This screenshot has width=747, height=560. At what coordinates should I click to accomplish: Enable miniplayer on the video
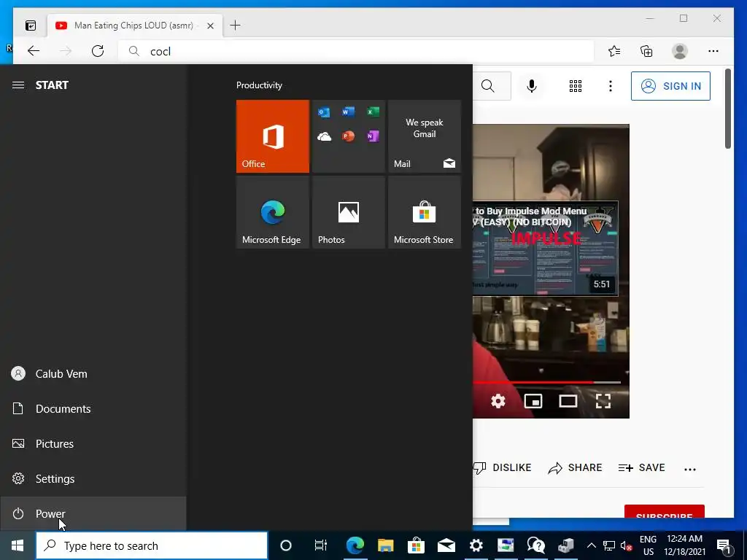(x=533, y=401)
